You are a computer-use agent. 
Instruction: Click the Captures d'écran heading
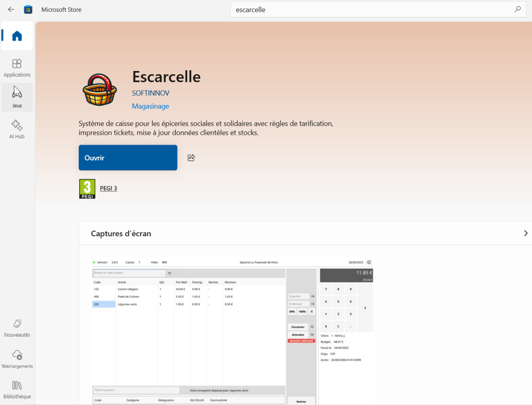click(121, 234)
